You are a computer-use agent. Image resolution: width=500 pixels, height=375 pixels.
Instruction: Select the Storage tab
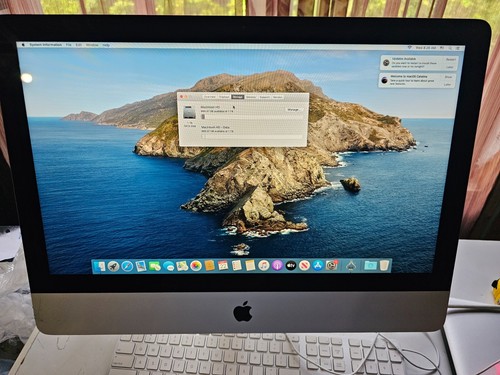pos(238,97)
